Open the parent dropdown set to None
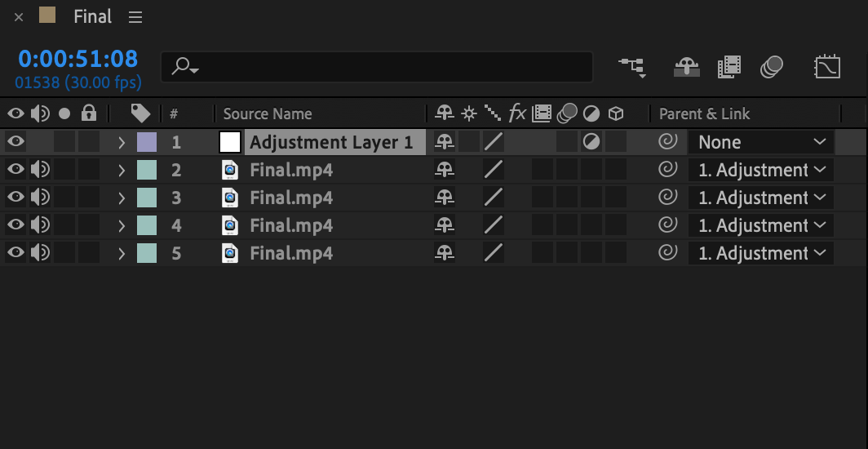868x449 pixels. 760,142
